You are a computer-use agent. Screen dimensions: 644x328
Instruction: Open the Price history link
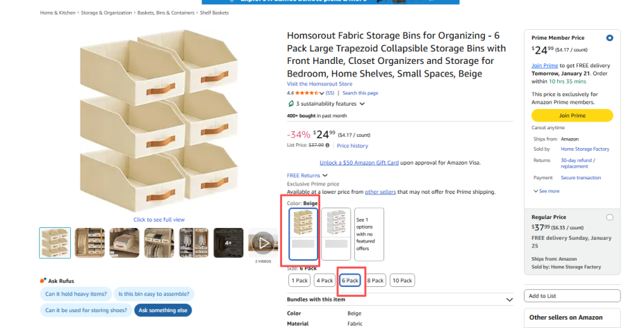[352, 146]
